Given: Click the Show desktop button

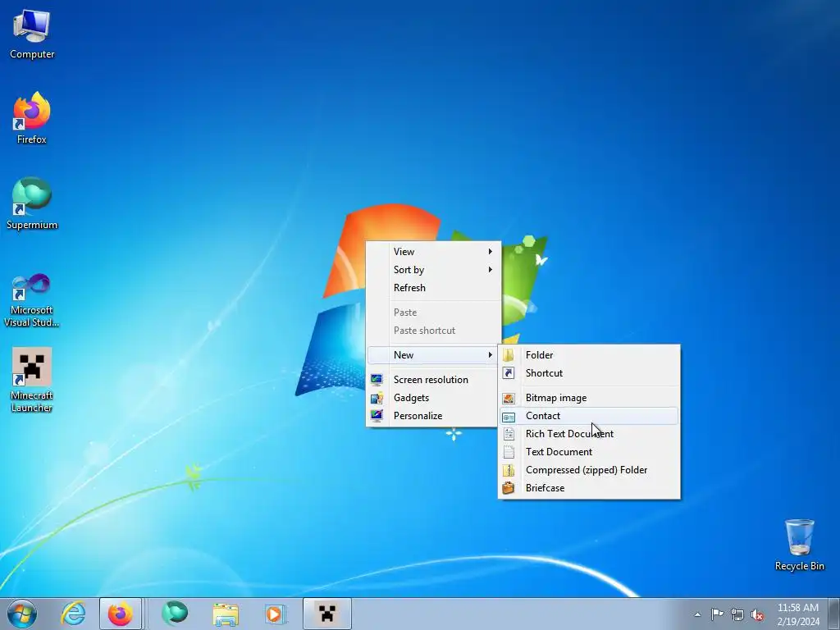Looking at the screenshot, I should coord(834,614).
